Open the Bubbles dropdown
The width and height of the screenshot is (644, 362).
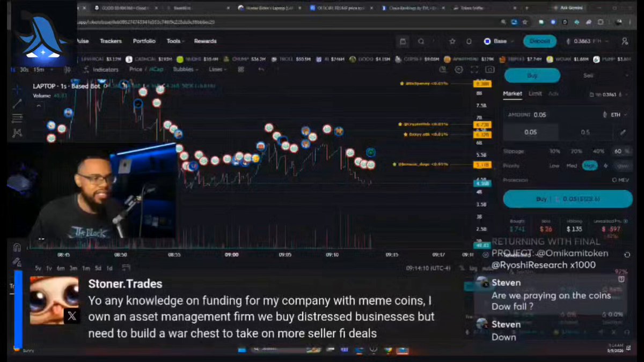pos(185,70)
